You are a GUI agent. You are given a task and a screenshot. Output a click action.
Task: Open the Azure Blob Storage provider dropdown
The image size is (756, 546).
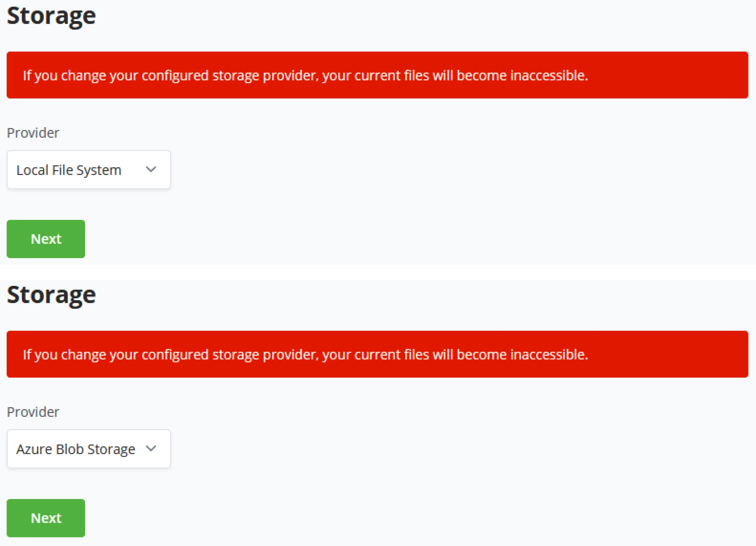coord(89,449)
